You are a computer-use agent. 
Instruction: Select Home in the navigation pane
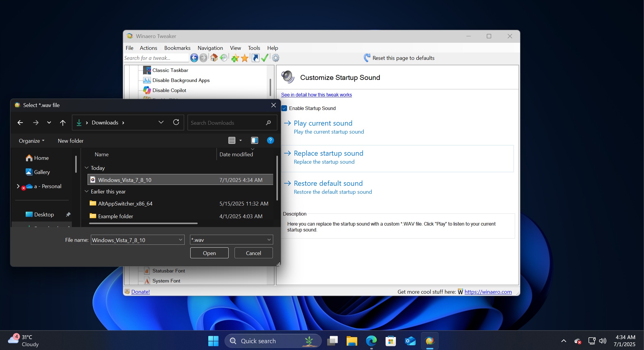point(41,158)
